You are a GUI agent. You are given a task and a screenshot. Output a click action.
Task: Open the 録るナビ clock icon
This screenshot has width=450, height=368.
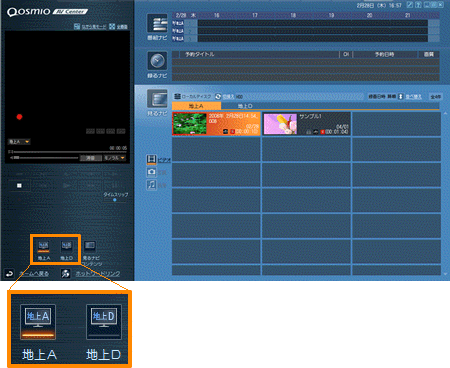click(157, 61)
